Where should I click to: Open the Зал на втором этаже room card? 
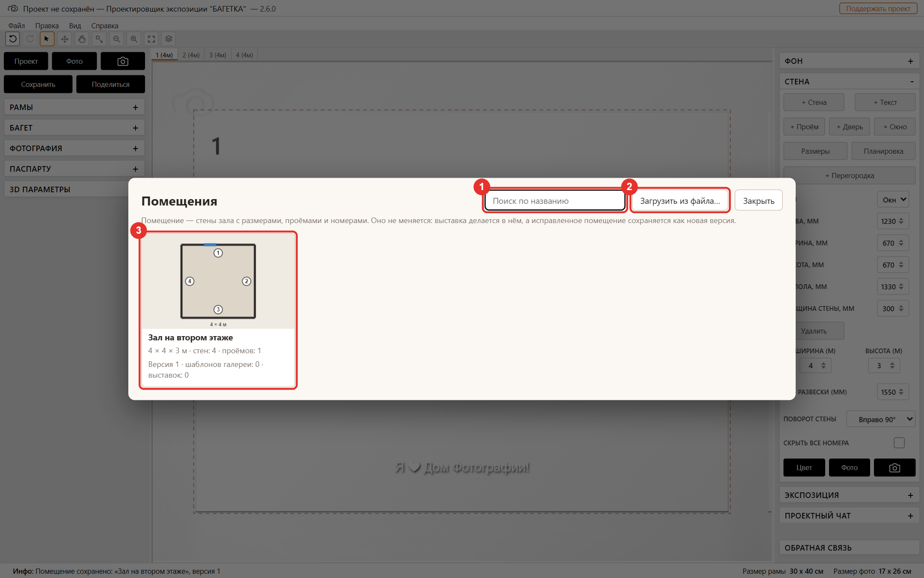[x=218, y=310]
